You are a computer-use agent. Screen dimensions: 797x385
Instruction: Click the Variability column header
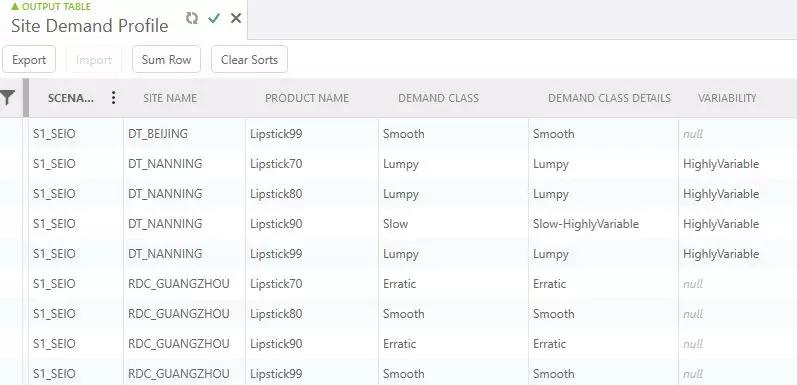pyautogui.click(x=727, y=98)
